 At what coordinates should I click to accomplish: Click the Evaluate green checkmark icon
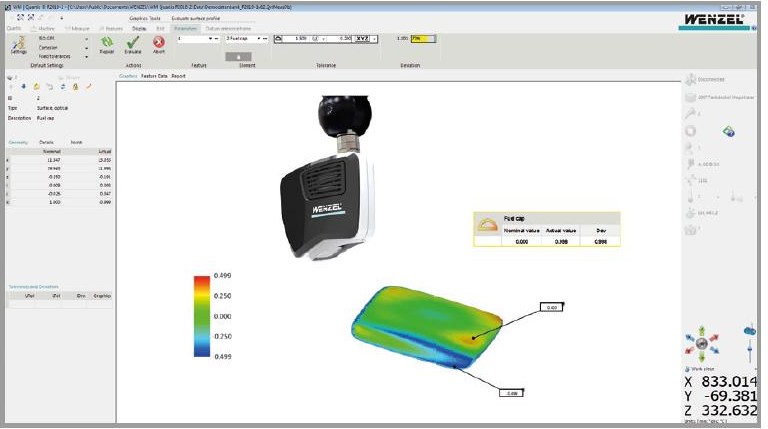133,42
